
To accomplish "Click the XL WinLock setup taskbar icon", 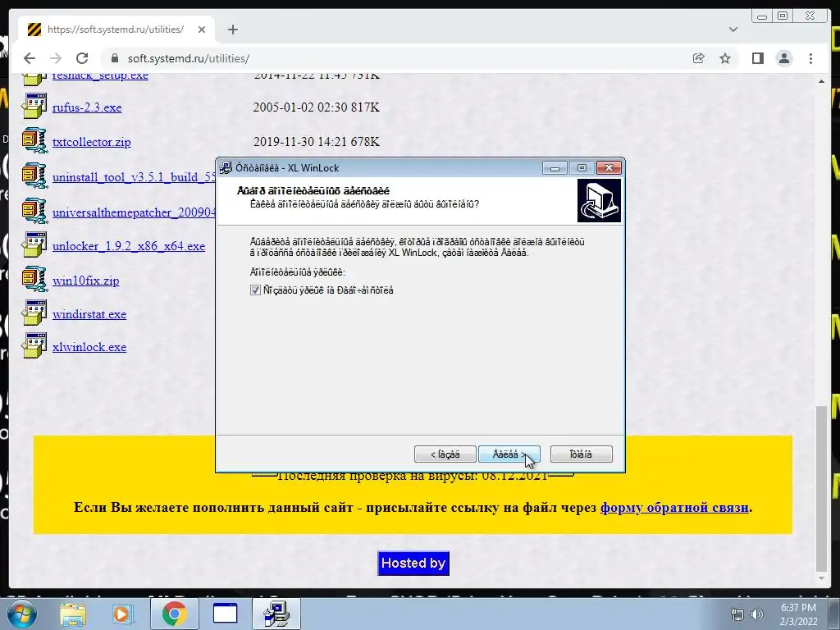I will [277, 614].
